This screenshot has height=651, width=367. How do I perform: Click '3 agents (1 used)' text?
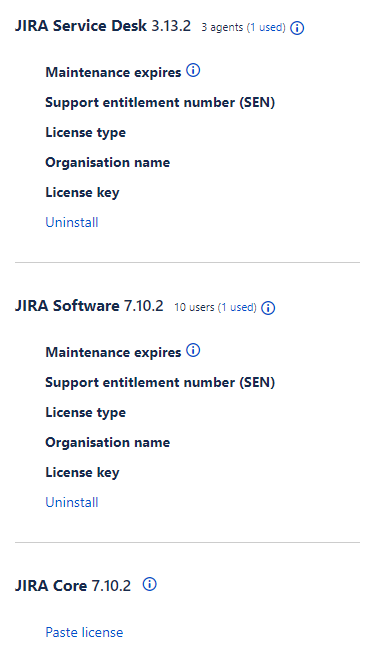[244, 28]
